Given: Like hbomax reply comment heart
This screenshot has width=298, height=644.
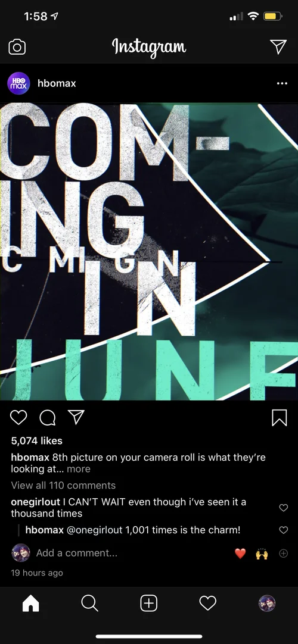Looking at the screenshot, I should click(x=284, y=530).
